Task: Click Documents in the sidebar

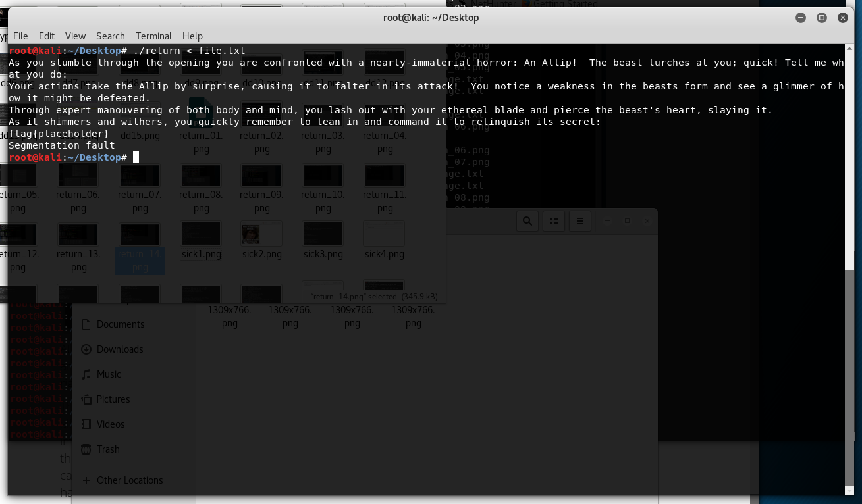Action: point(120,324)
